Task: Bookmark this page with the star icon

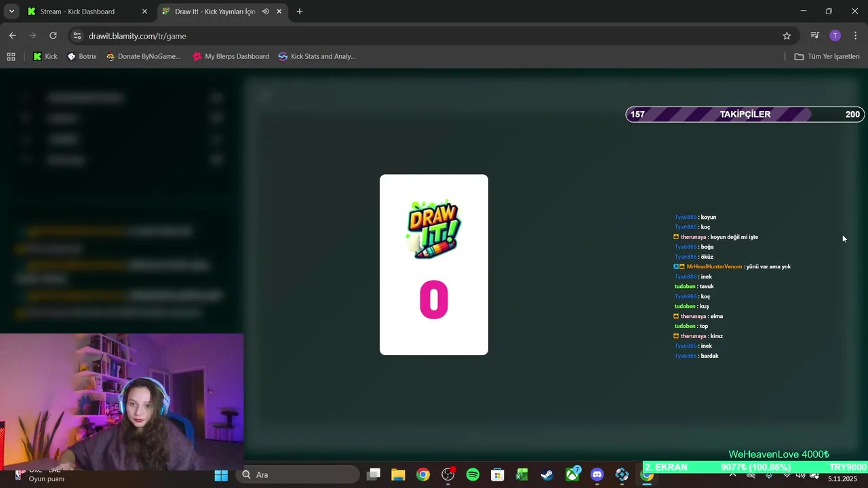Action: point(787,36)
